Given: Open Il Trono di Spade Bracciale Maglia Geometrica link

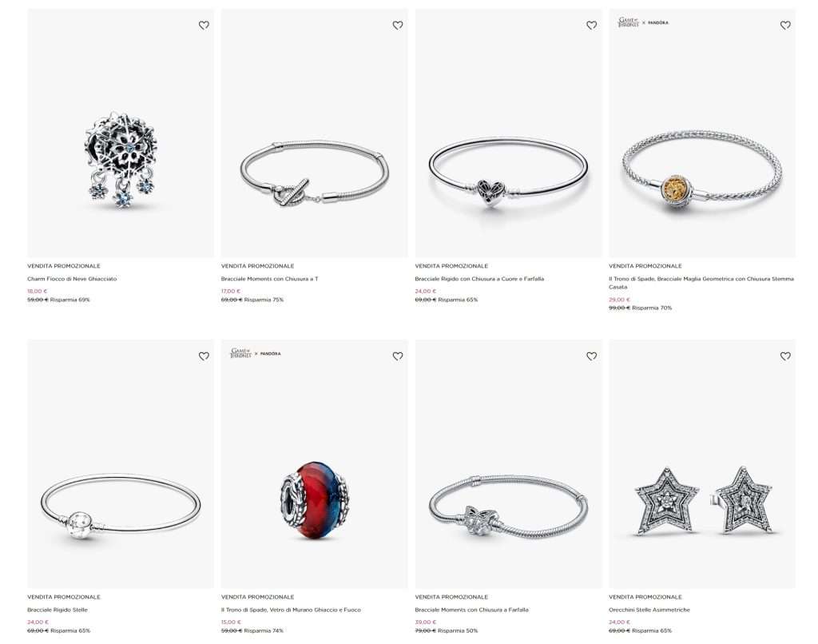Looking at the screenshot, I should coord(701,283).
